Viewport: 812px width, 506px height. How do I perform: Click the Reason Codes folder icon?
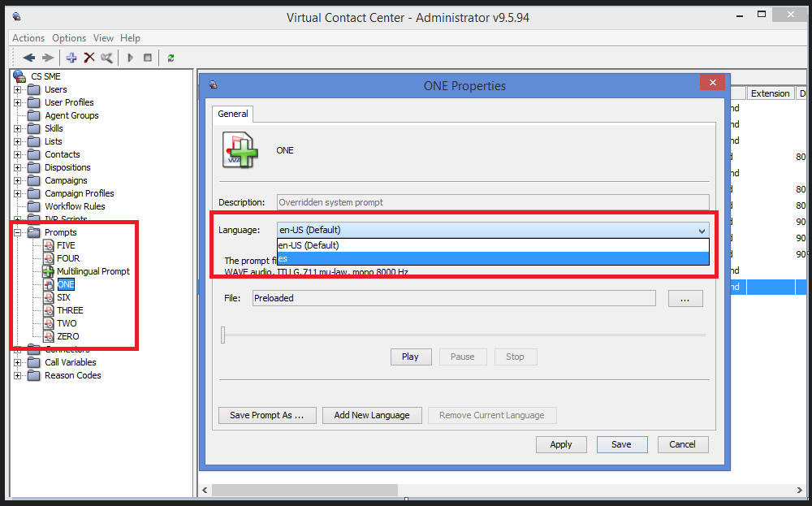[33, 375]
